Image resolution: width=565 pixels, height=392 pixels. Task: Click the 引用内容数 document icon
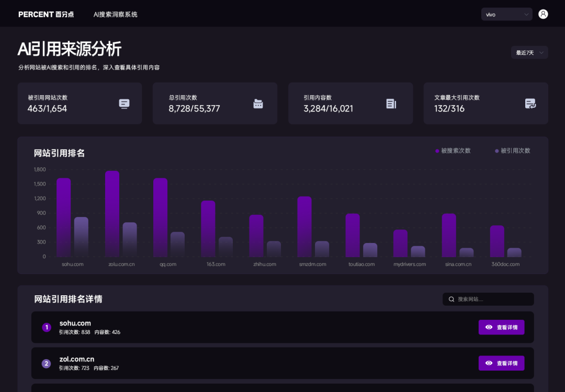pyautogui.click(x=391, y=103)
